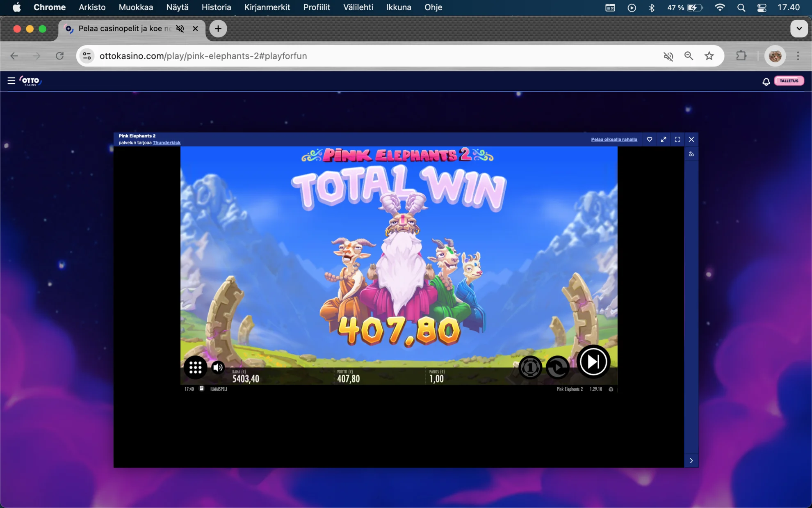Open Control Center in the menu bar
The height and width of the screenshot is (508, 812).
(x=762, y=7)
